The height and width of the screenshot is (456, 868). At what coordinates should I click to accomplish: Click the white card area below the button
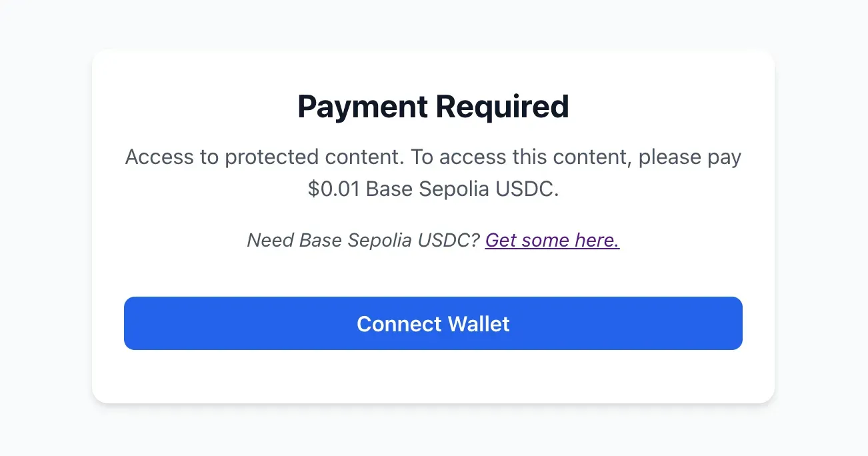coord(433,376)
